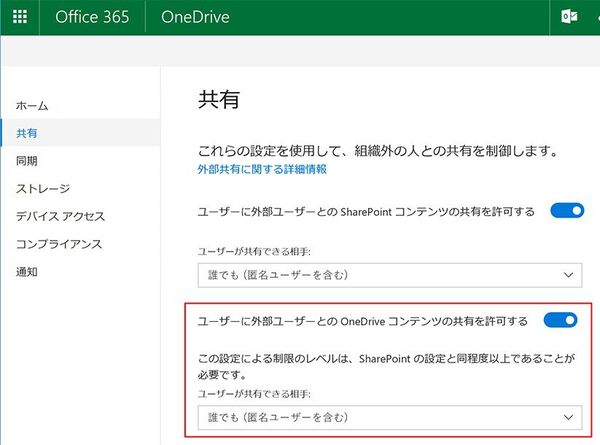600x445 pixels.
Task: Open 外部共有に関する詳細情報 link
Action: (262, 169)
